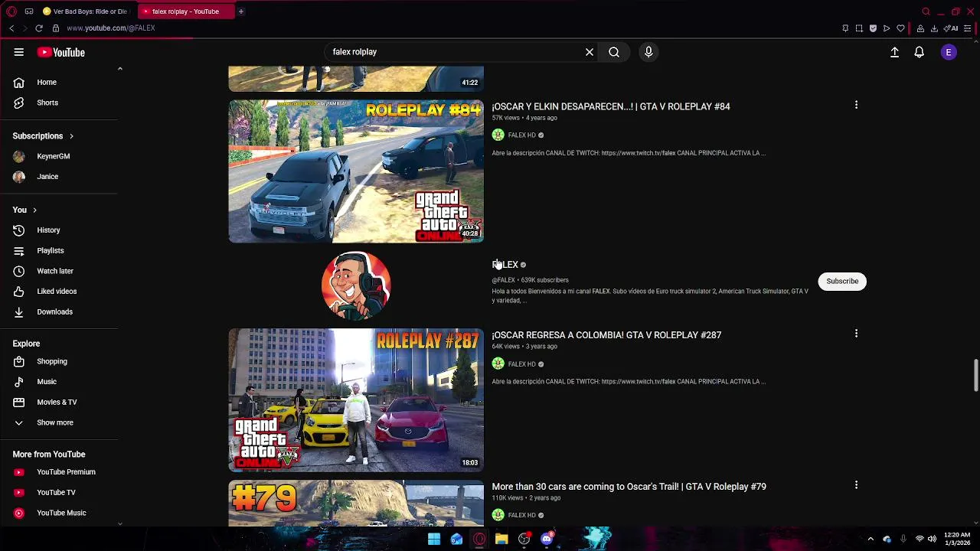Expand the Subscriptions section chevron

[x=71, y=136]
